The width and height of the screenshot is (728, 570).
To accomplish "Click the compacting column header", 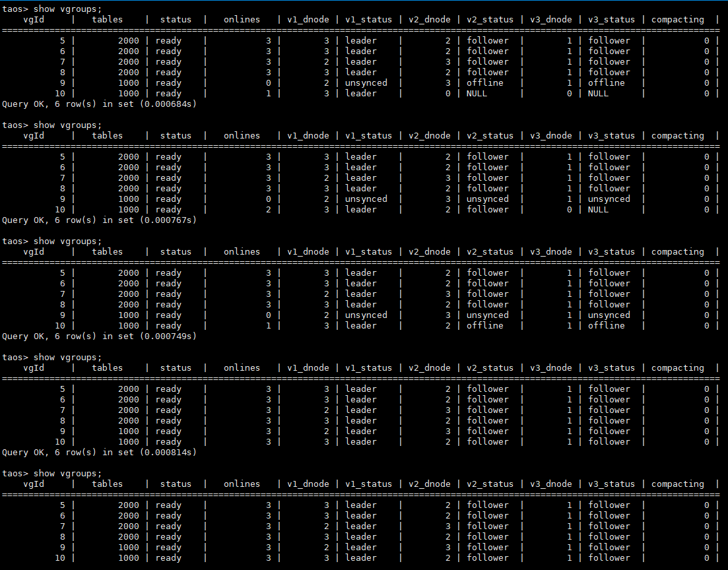I will click(677, 19).
